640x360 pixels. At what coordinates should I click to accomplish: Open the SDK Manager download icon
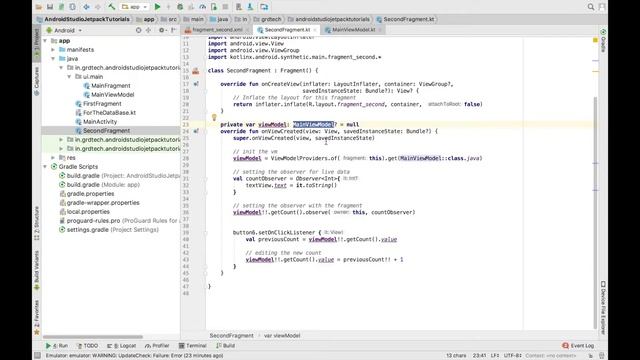[250, 7]
